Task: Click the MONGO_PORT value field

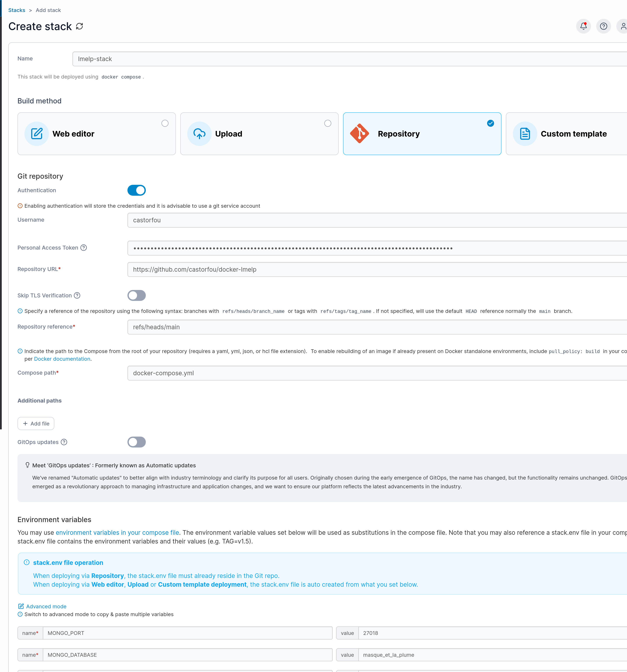Action: (490, 633)
